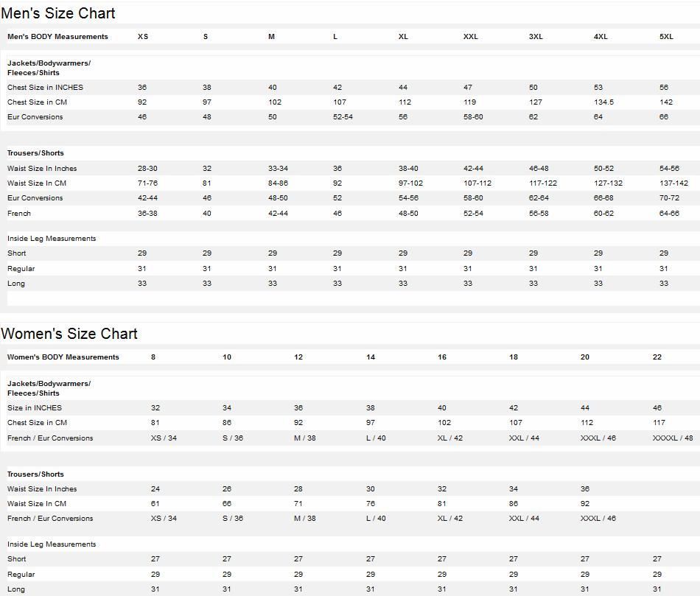Click waist CM value 137-142
The height and width of the screenshot is (596, 700).
673,183
